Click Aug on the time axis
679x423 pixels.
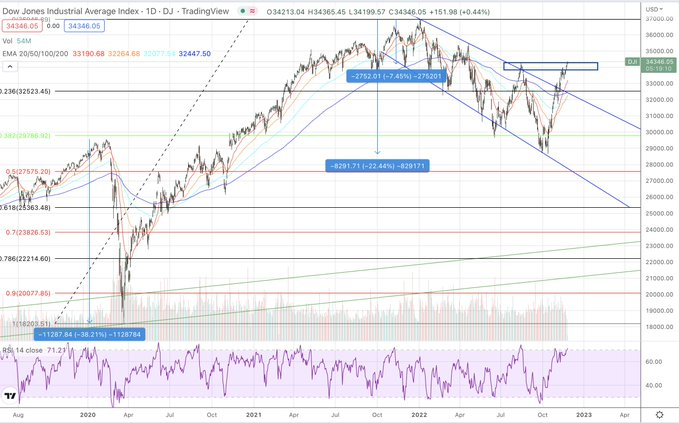click(x=18, y=415)
